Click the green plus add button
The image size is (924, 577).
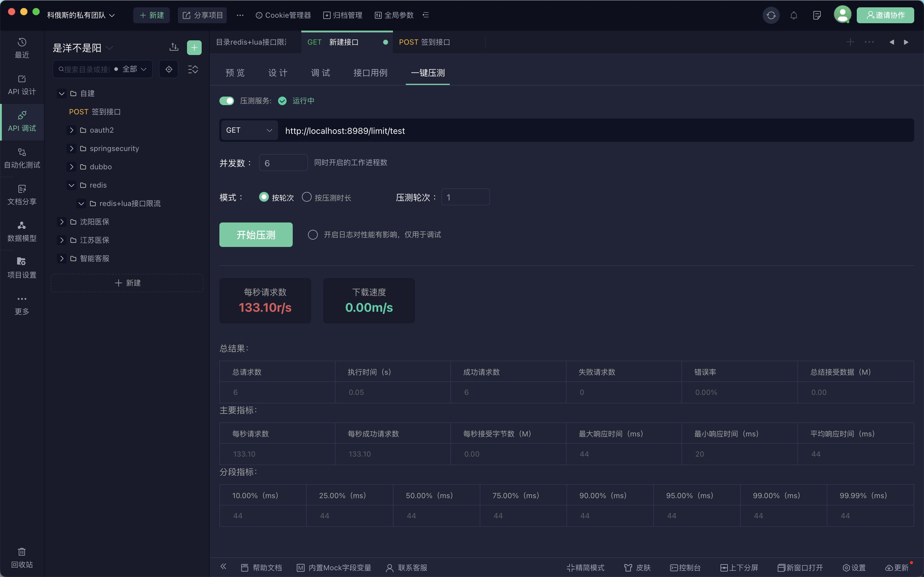coord(194,47)
